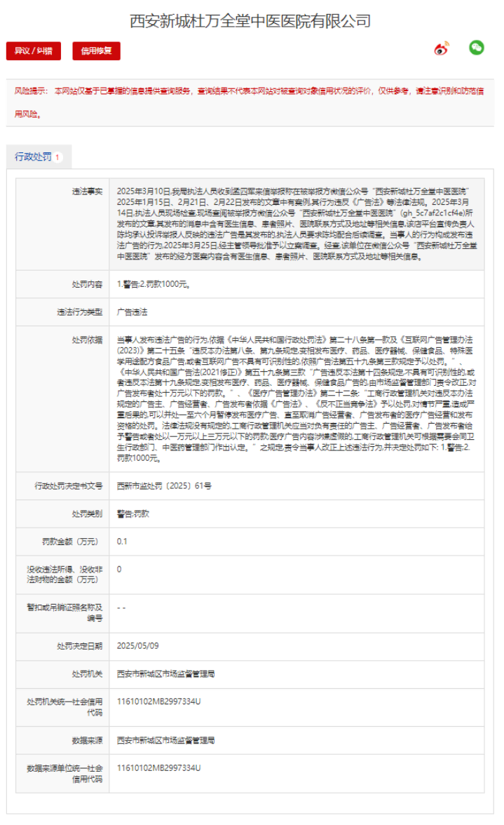This screenshot has width=504, height=825.
Task: Share via the Weibo icon
Action: (442, 48)
